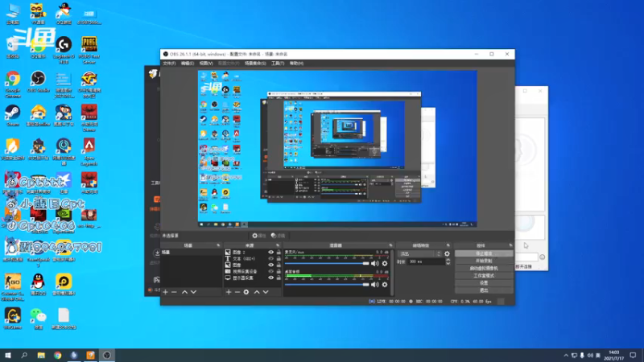The height and width of the screenshot is (362, 644).
Task: Add a new source with plus icon
Action: pyautogui.click(x=229, y=292)
